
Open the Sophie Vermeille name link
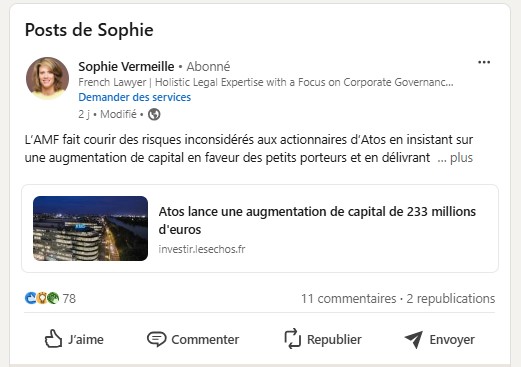tap(126, 67)
